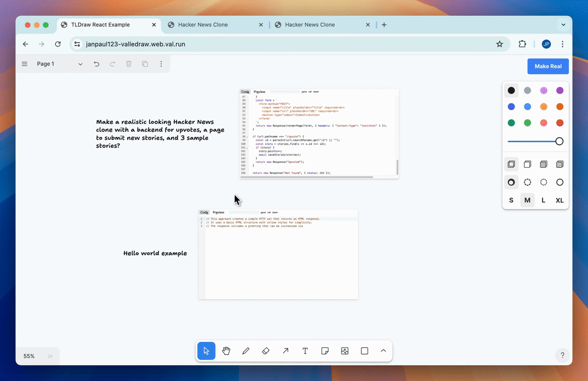Pick the orange color swatch
The height and width of the screenshot is (381, 588).
coord(559,107)
